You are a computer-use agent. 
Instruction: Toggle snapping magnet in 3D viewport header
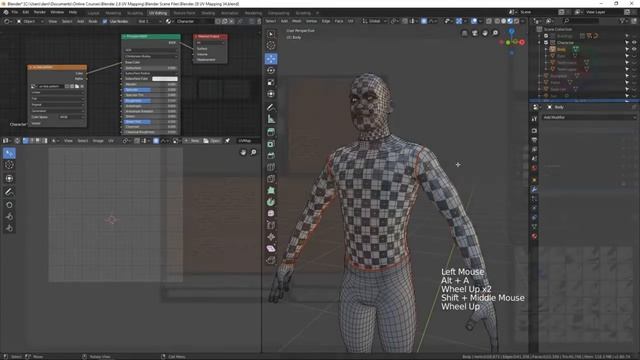coord(405,21)
